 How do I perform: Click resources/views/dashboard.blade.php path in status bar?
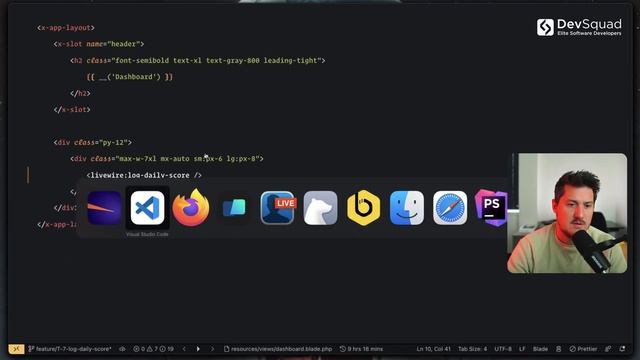coord(278,349)
